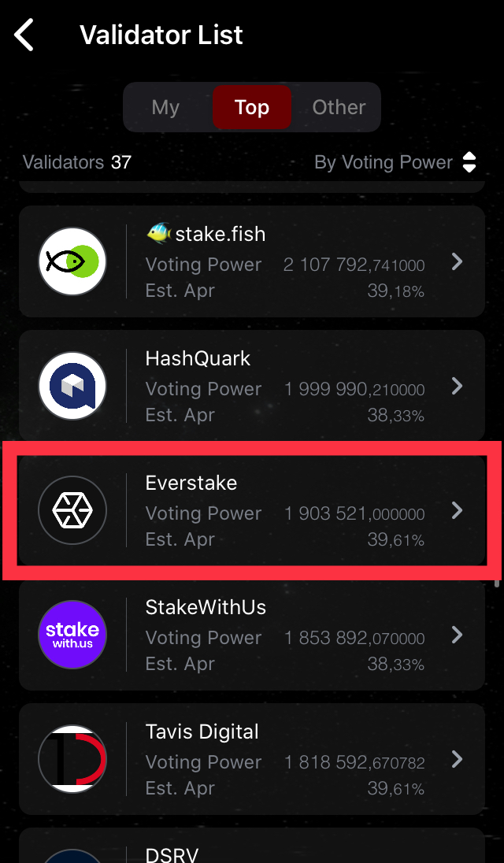Select the Top validators tab
The image size is (504, 863).
tap(252, 107)
